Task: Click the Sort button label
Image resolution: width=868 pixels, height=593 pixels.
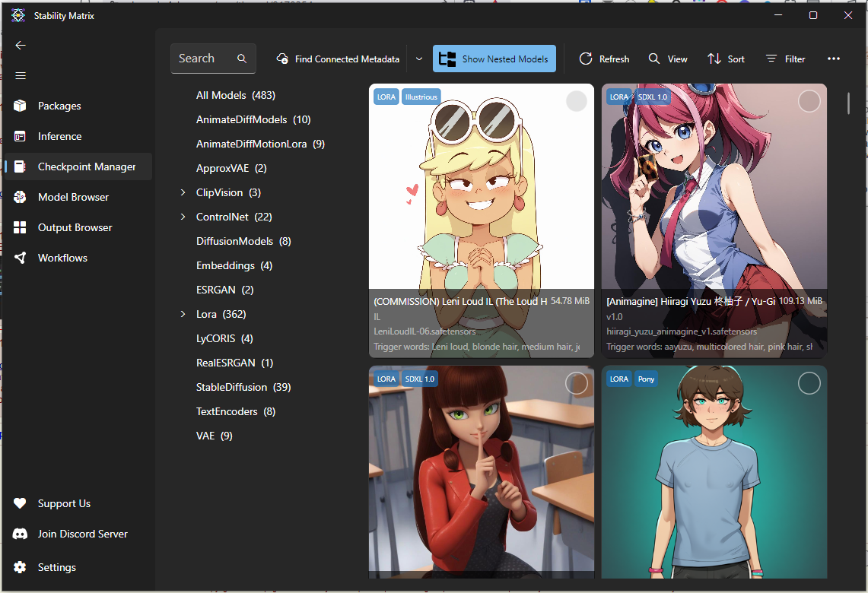Action: [x=736, y=59]
